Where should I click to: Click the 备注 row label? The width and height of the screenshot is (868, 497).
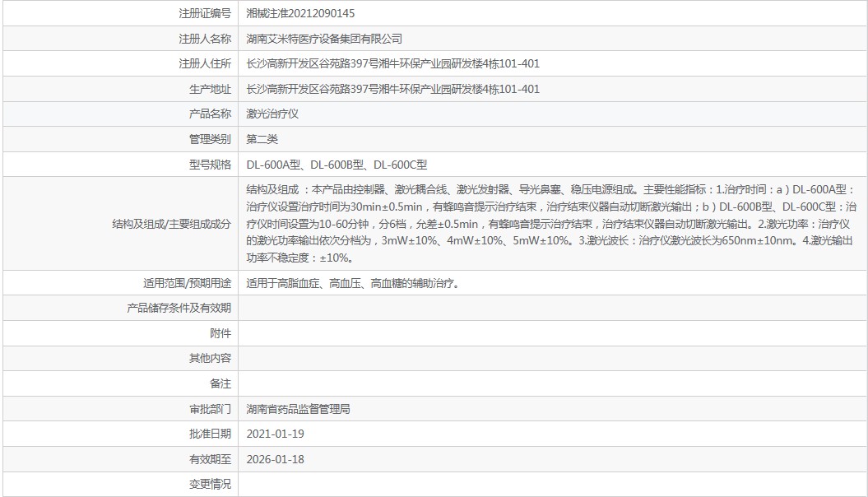click(220, 383)
